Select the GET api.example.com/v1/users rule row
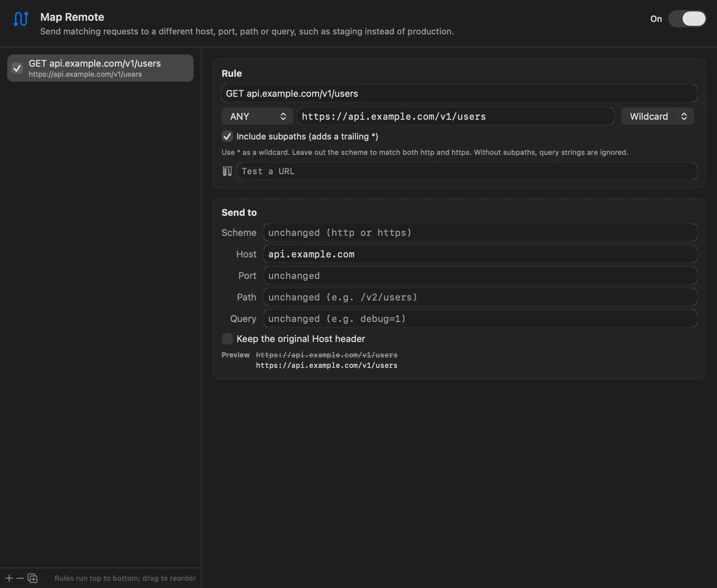 100,68
